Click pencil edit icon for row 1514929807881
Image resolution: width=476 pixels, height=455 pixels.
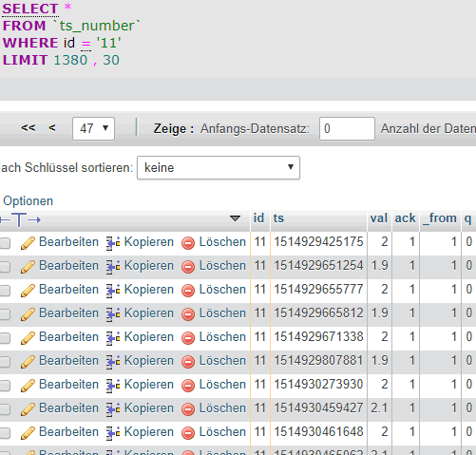coord(28,362)
